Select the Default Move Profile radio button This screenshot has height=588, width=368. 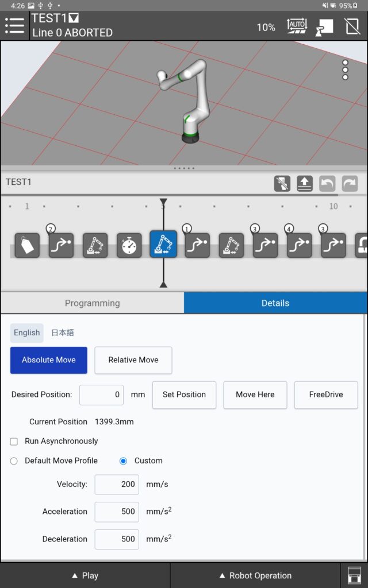pyautogui.click(x=14, y=461)
